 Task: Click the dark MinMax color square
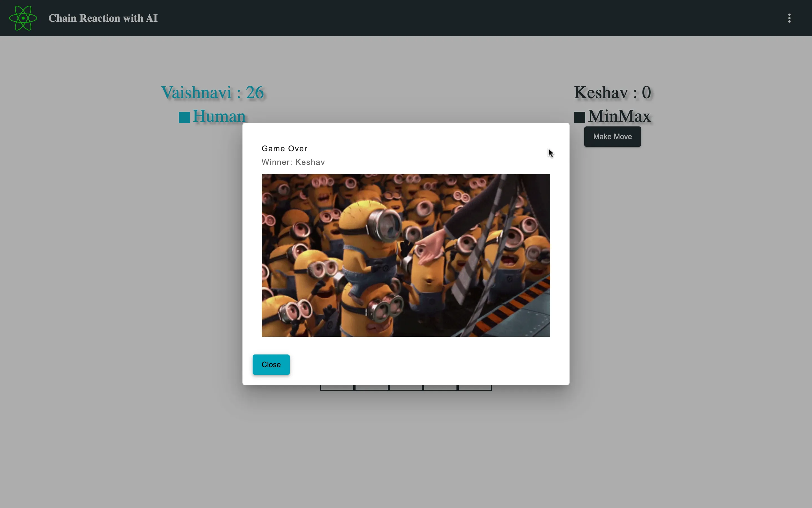click(579, 117)
